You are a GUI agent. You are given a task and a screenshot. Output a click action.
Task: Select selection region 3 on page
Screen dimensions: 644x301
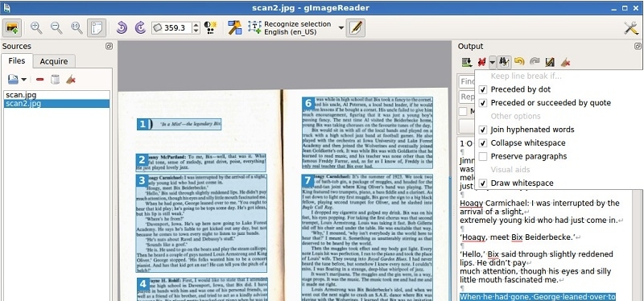coord(201,224)
